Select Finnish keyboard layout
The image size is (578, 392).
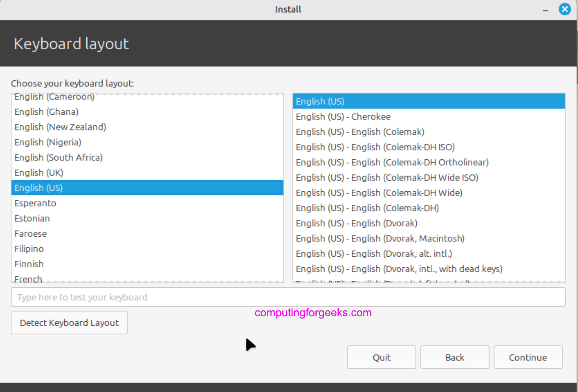point(29,264)
